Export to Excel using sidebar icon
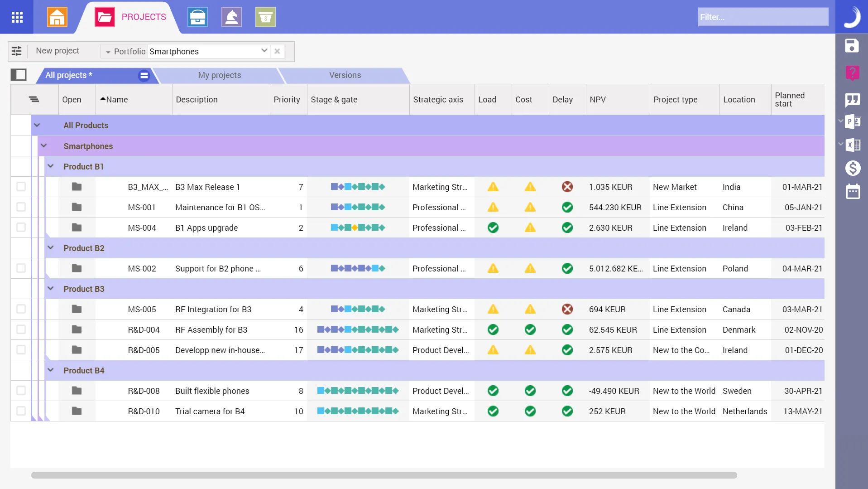Viewport: 868px width, 489px height. click(x=854, y=145)
